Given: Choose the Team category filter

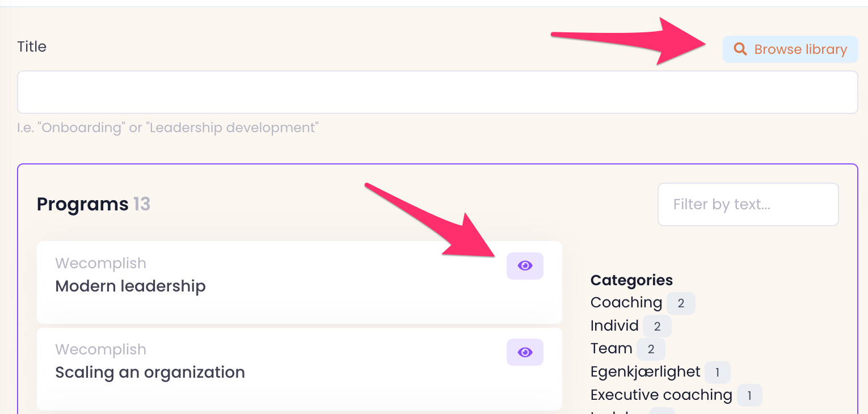Looking at the screenshot, I should tap(611, 349).
